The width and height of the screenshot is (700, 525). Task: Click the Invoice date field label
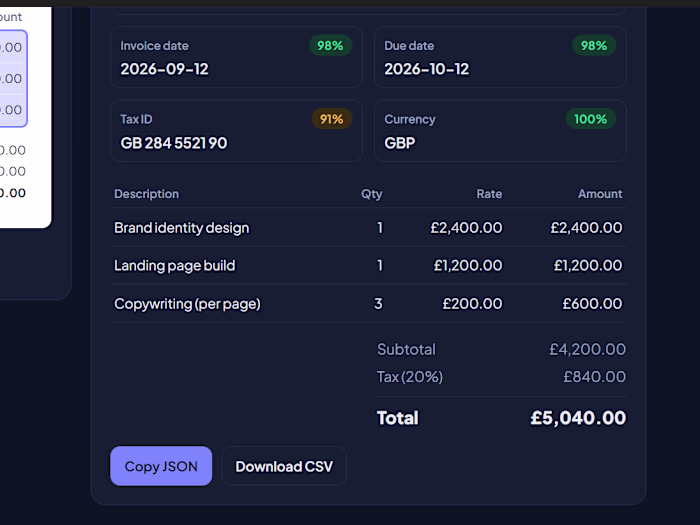point(154,46)
